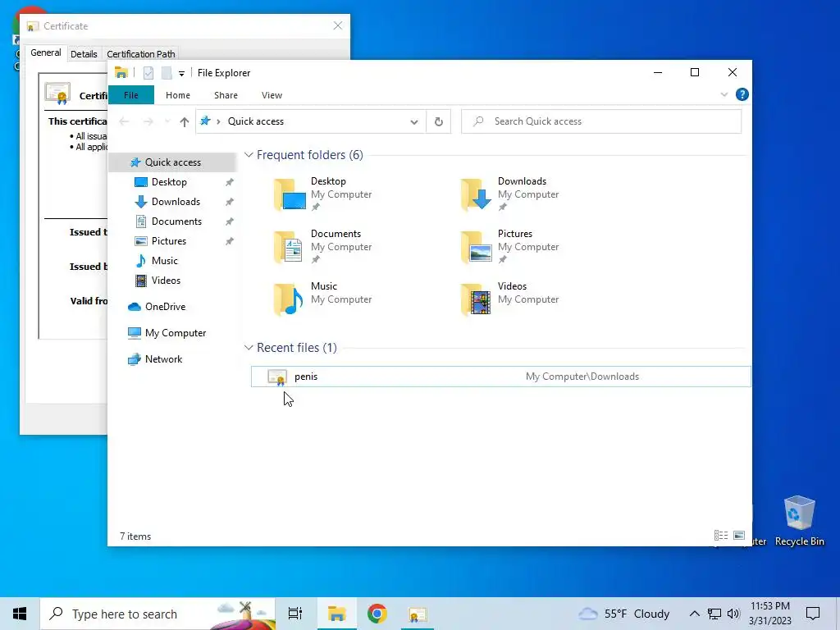Image resolution: width=840 pixels, height=630 pixels.
Task: Click the File Explorer taskbar icon
Action: (336, 614)
